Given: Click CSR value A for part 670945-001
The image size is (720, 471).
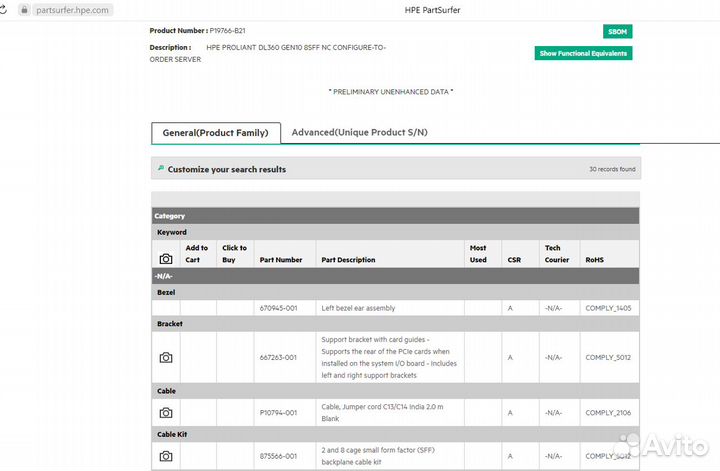Looking at the screenshot, I should (x=510, y=308).
